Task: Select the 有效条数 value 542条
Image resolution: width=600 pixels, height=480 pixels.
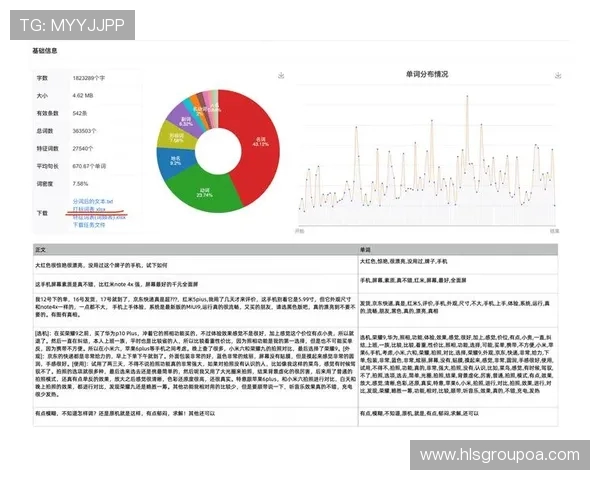Action: [x=80, y=113]
